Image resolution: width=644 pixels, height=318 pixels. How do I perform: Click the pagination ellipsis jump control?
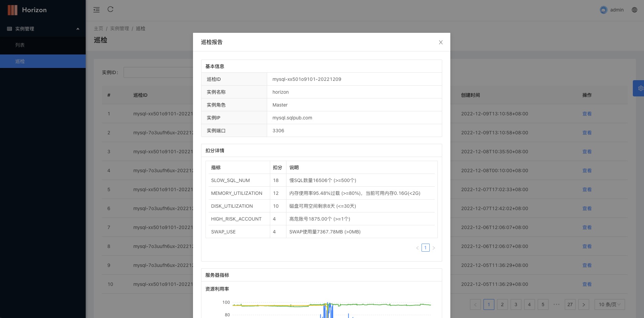click(x=557, y=304)
